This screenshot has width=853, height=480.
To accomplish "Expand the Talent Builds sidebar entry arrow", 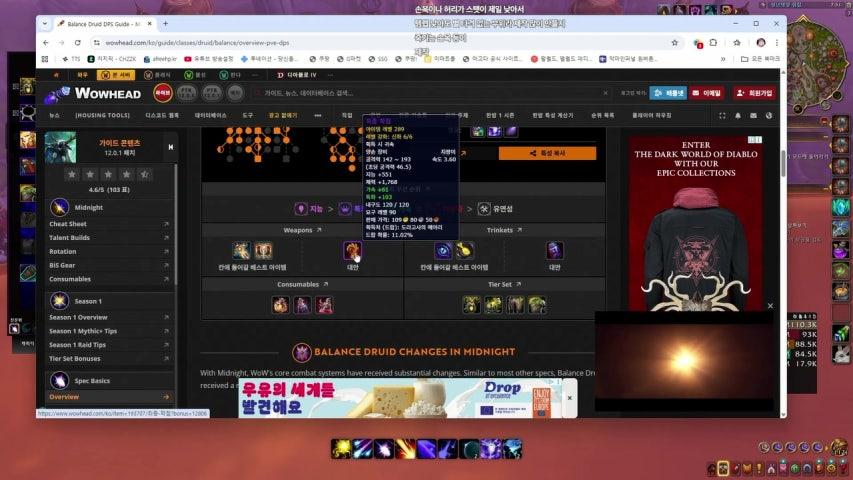I will coord(166,238).
